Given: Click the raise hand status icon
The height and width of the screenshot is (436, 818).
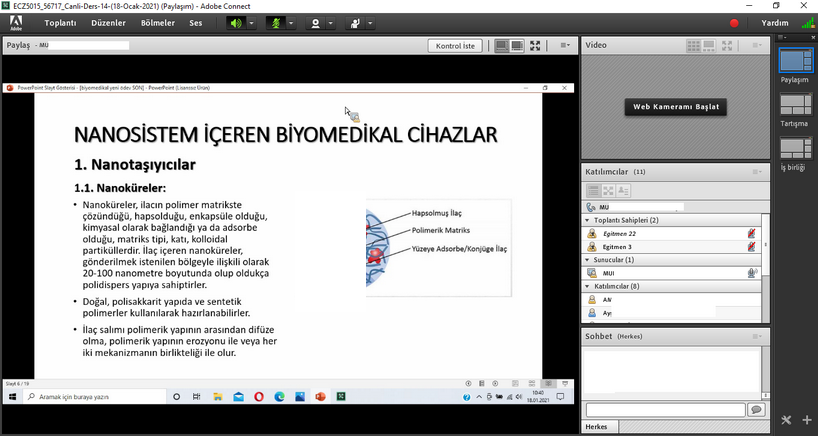Looking at the screenshot, I should pyautogui.click(x=355, y=22).
